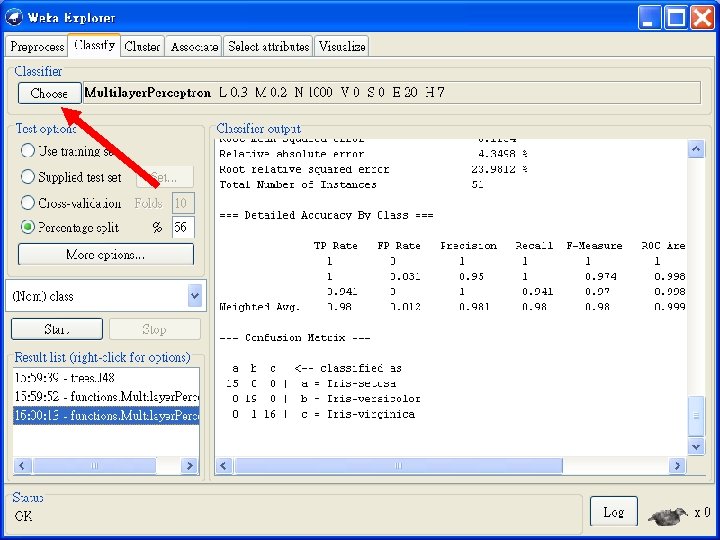
Task: Click output horizontal scrollbar thumb
Action: (x=399, y=466)
